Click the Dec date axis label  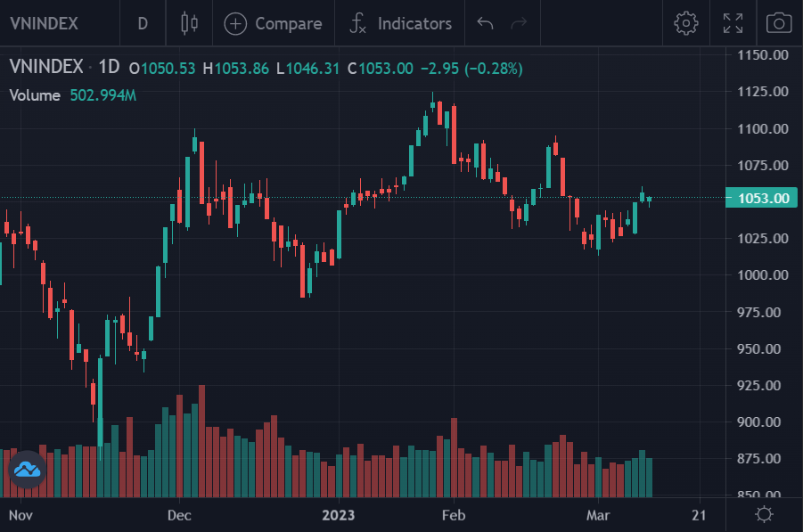click(x=180, y=515)
